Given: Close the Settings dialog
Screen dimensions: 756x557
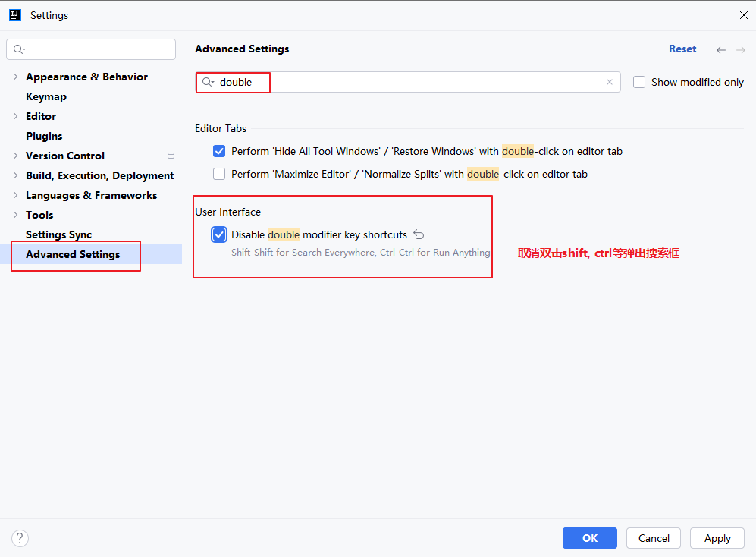Looking at the screenshot, I should (x=743, y=15).
